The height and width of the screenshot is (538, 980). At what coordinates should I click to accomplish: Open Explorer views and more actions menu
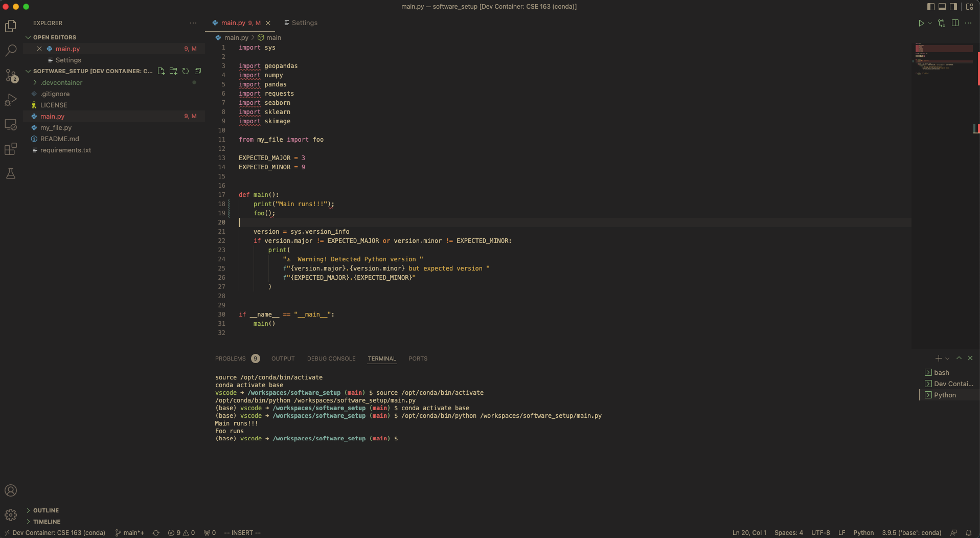193,23
